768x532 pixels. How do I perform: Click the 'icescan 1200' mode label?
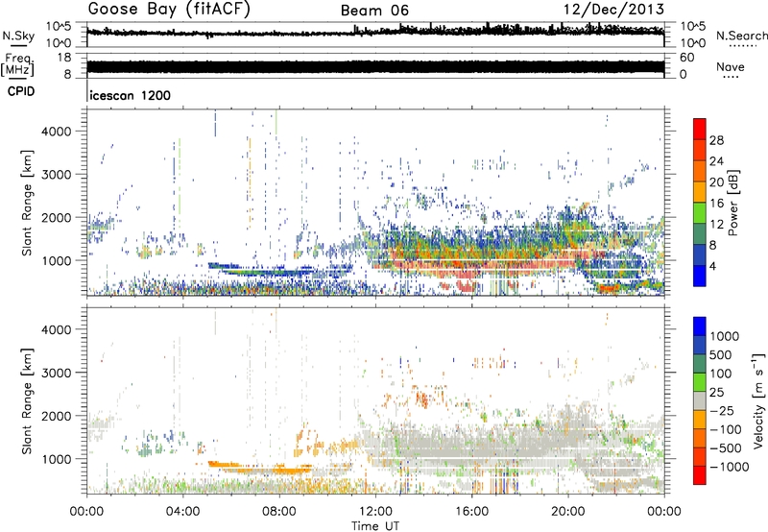pos(131,95)
